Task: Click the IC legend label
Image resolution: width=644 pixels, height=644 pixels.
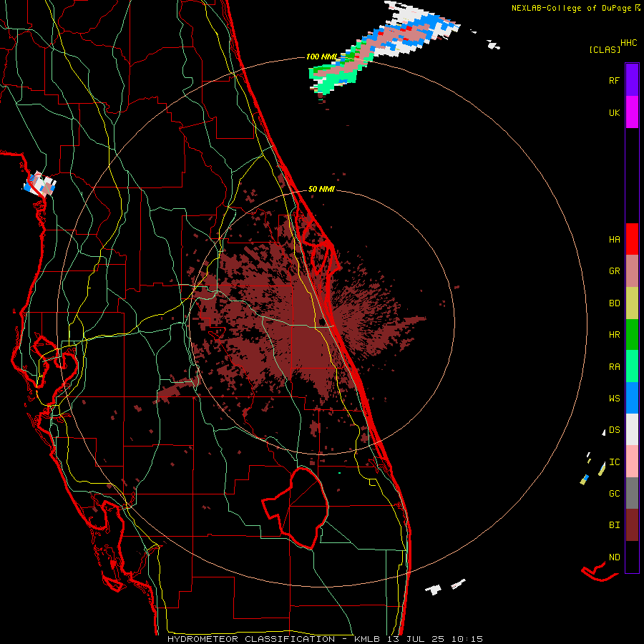Action: tap(614, 462)
